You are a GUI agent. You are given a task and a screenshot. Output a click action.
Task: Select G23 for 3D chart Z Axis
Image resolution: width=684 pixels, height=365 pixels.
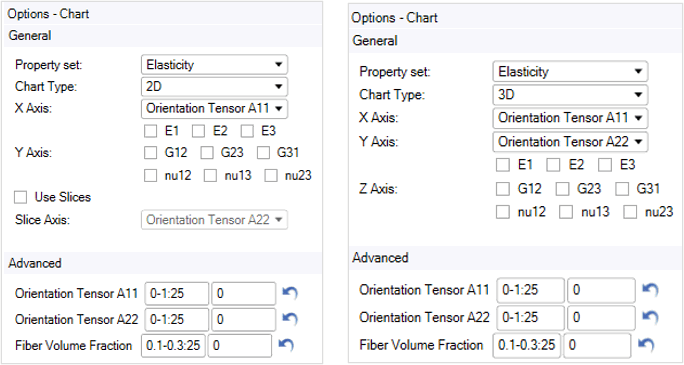[562, 189]
